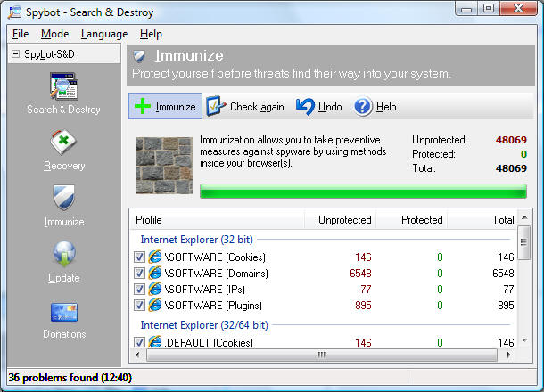The height and width of the screenshot is (392, 544).
Task: Run Check again from the toolbar
Action: point(245,107)
